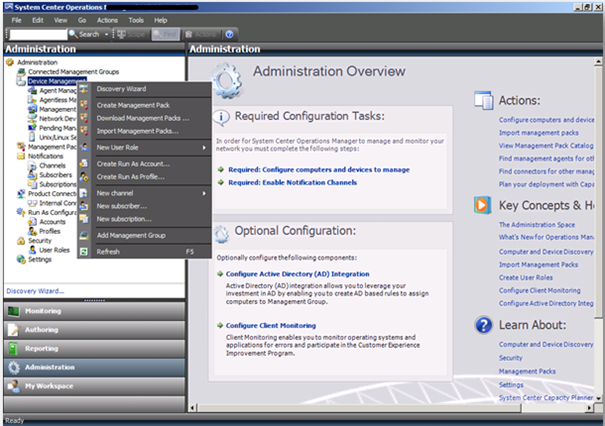Open the Search dropdown arrow in toolbar
This screenshot has height=426, width=605.
pos(106,34)
